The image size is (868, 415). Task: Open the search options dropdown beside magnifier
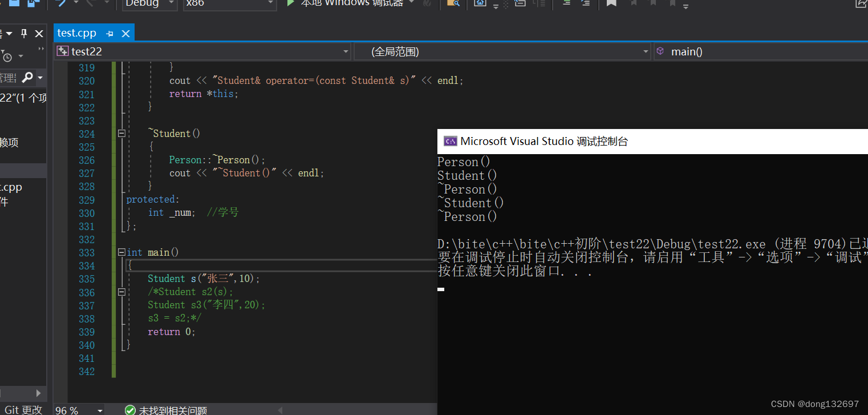coord(40,77)
